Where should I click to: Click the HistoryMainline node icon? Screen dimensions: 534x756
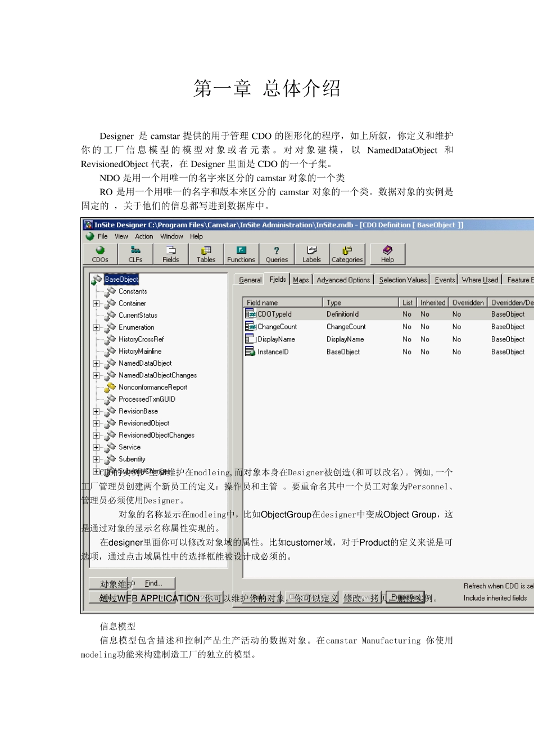pos(111,351)
